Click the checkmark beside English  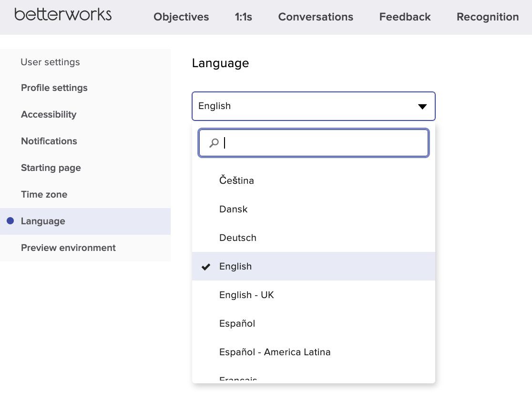(205, 266)
